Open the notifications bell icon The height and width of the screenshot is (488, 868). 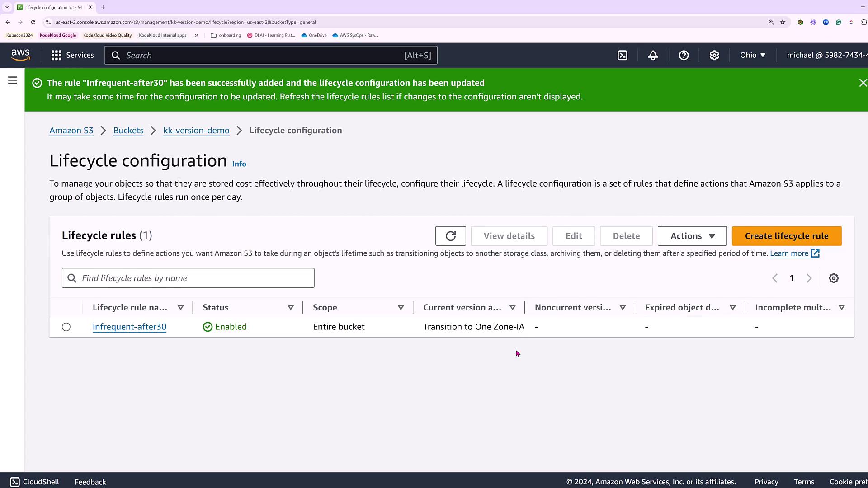point(653,55)
